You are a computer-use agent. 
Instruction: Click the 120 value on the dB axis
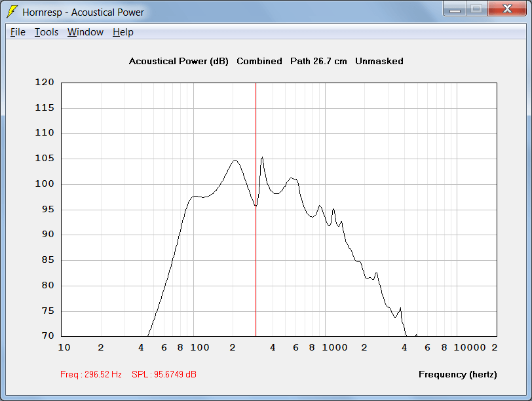tap(45, 83)
